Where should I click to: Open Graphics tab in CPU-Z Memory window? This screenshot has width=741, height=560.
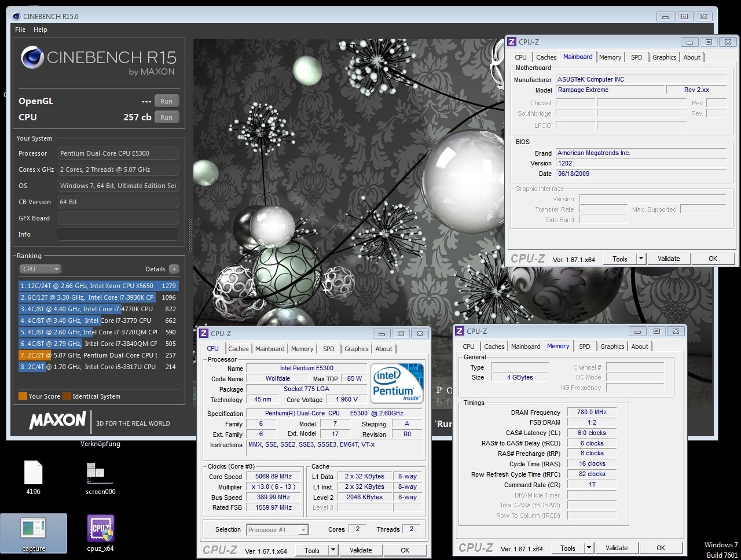(x=612, y=347)
